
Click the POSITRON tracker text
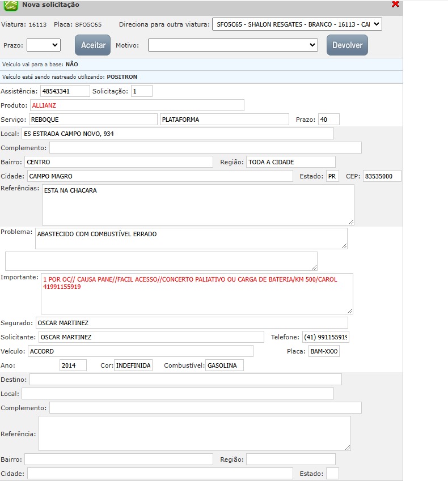pos(122,76)
